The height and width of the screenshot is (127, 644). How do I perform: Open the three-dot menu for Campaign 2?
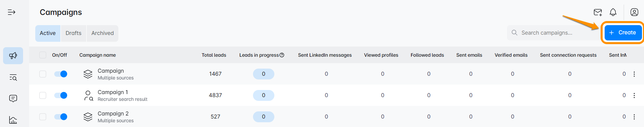634,117
